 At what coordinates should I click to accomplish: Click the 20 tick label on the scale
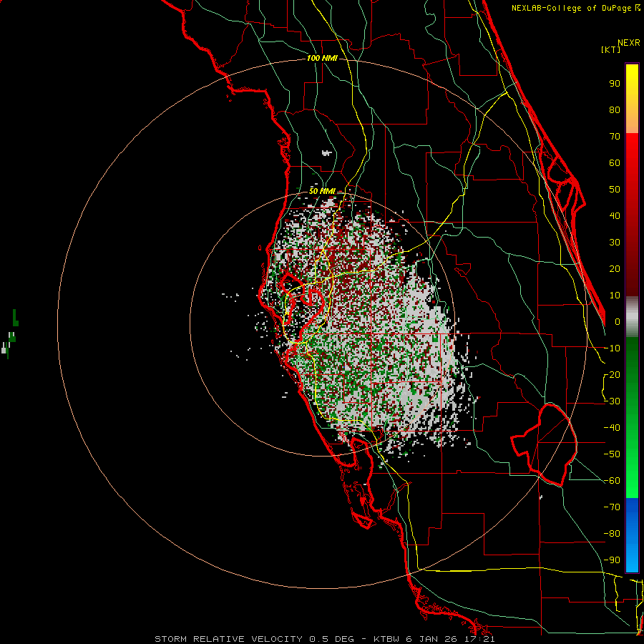pyautogui.click(x=615, y=269)
